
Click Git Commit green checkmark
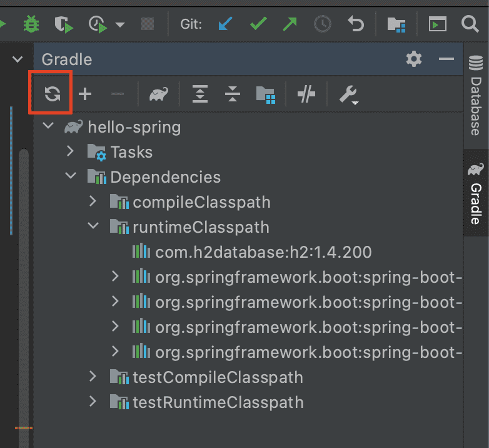(258, 24)
